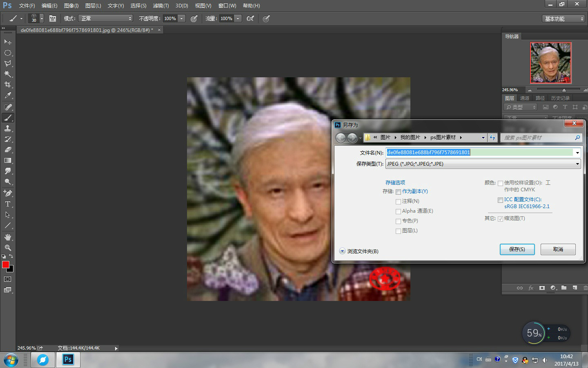The height and width of the screenshot is (368, 588).
Task: Click the 文件名 filename input field
Action: point(480,153)
